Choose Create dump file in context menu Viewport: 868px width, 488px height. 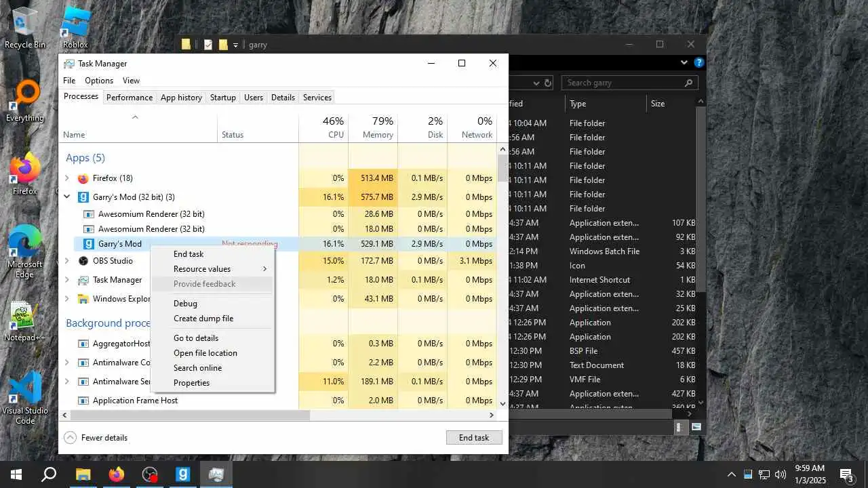[x=212, y=319]
